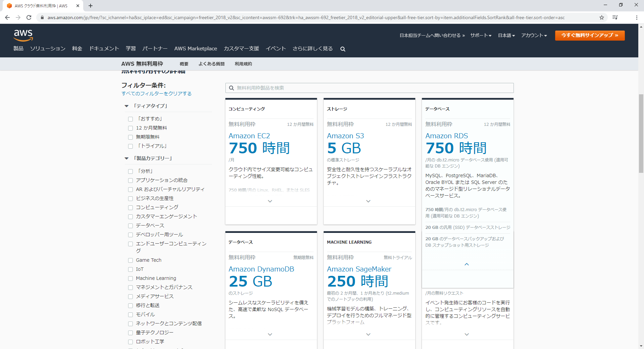Screen dimensions: 644x349
Task: Bookmark this page with the star icon
Action: click(x=602, y=17)
